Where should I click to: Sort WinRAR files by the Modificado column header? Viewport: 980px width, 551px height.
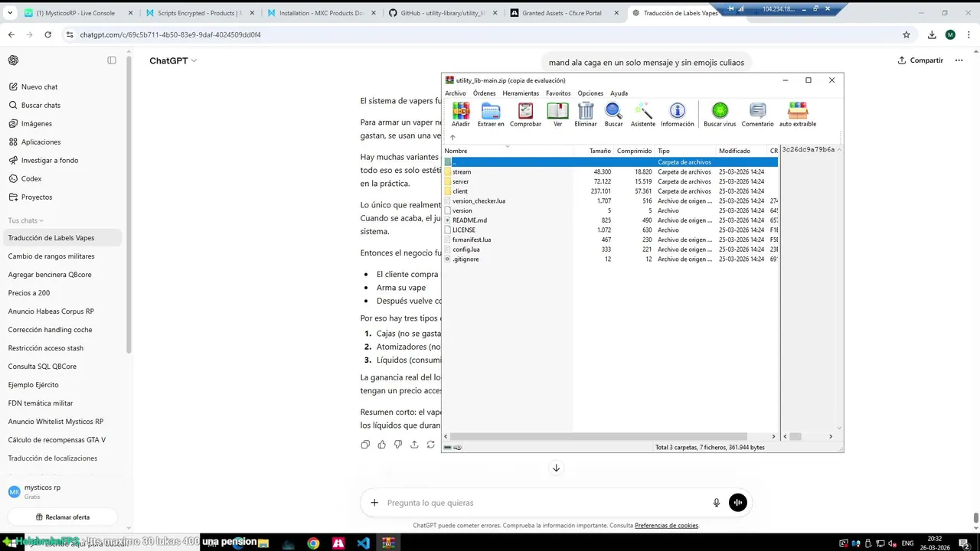[742, 151]
